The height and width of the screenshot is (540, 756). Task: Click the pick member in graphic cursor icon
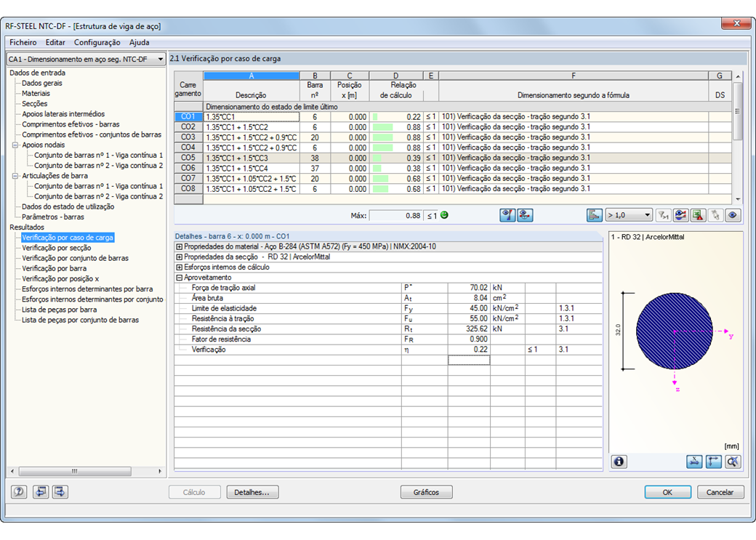click(x=715, y=216)
